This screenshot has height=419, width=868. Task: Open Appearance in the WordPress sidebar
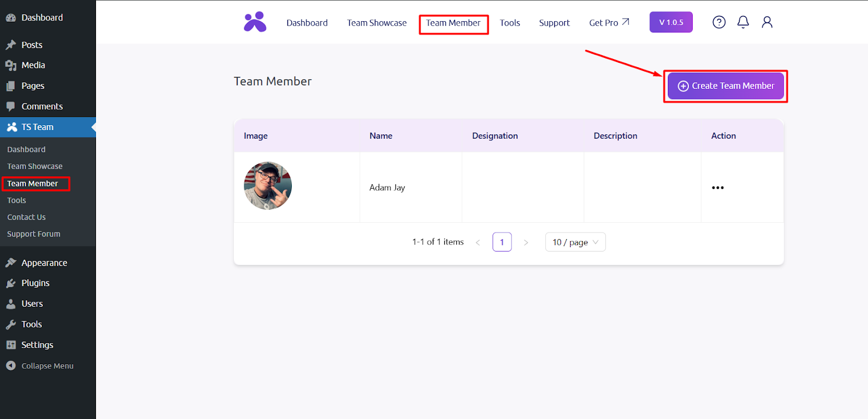(44, 263)
